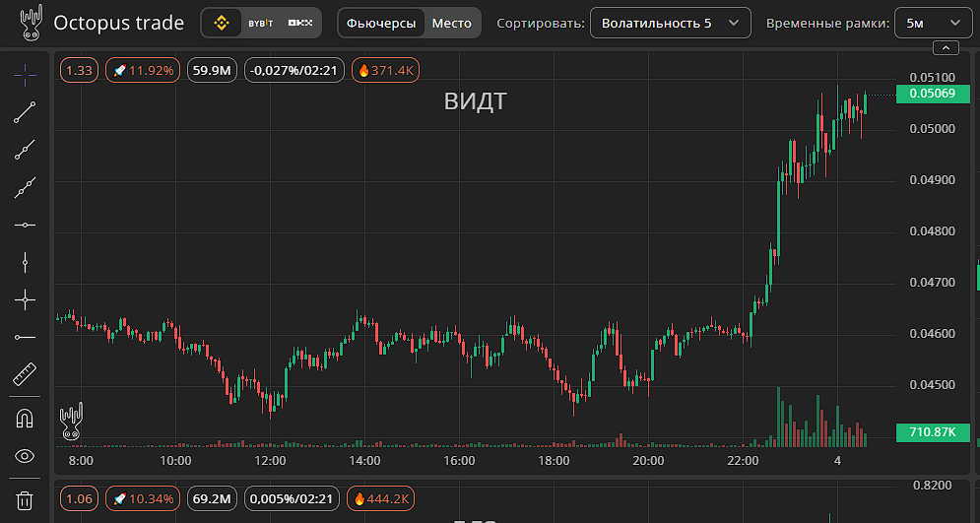Click the rocket 10.34% badge

144,498
